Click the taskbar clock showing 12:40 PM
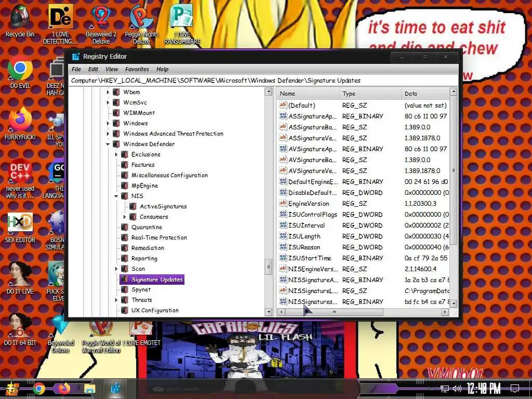 tap(483, 389)
